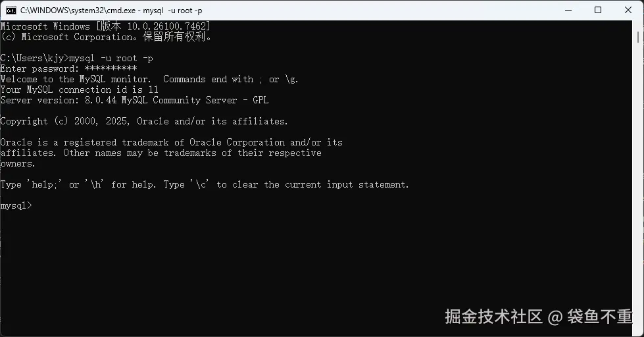Minimize the command prompt window

[568, 11]
